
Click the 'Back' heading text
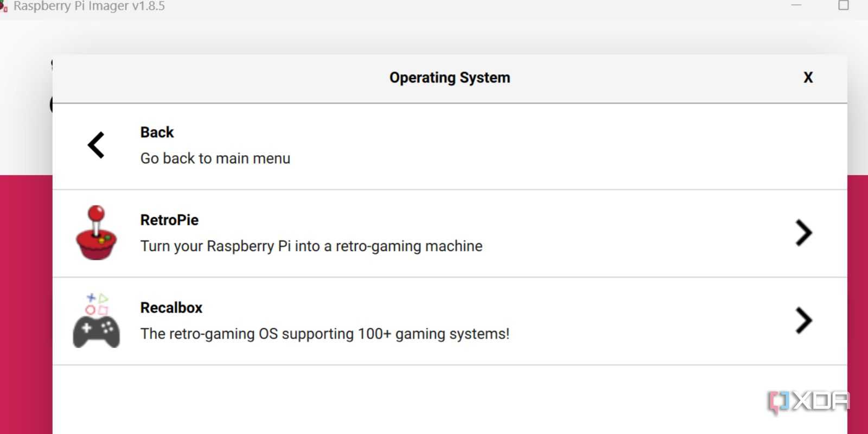click(157, 132)
